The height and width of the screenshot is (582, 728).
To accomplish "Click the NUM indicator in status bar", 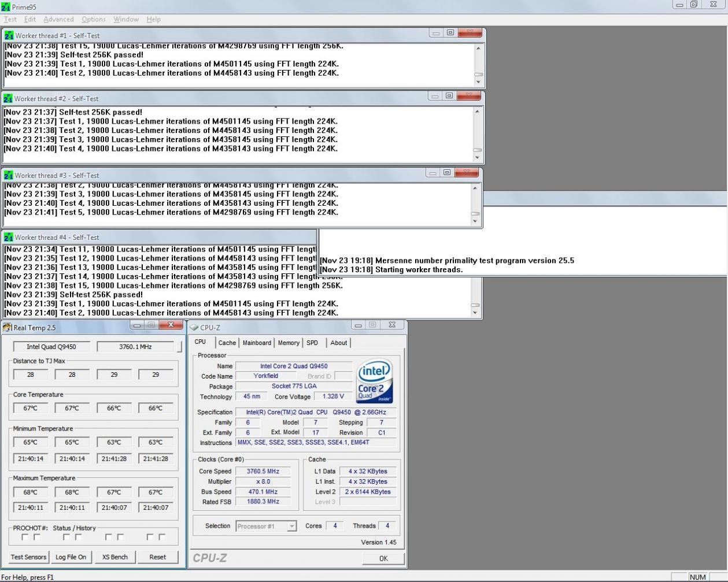I will click(x=698, y=577).
